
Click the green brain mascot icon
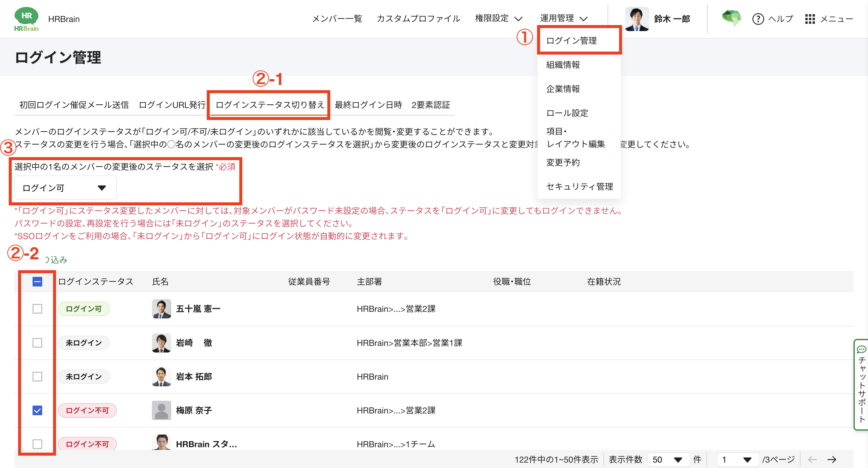731,18
